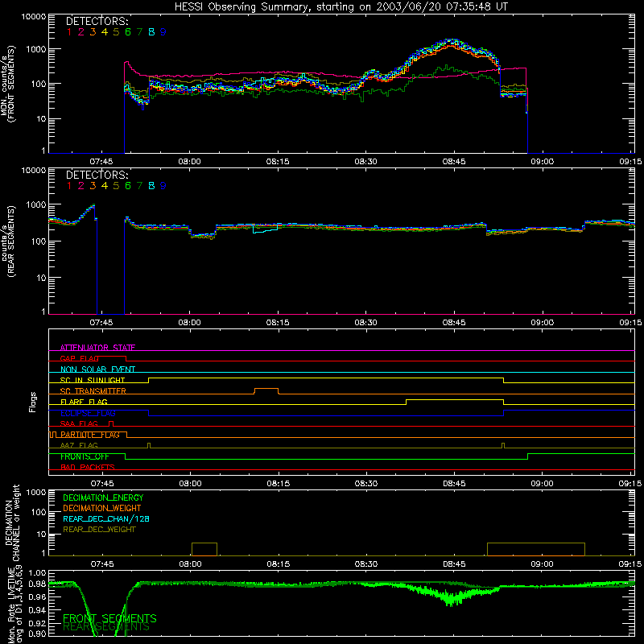The width and height of the screenshot is (644, 644).
Task: Click the SC_IN_SUNLIGHT flag label
Action: (93, 380)
